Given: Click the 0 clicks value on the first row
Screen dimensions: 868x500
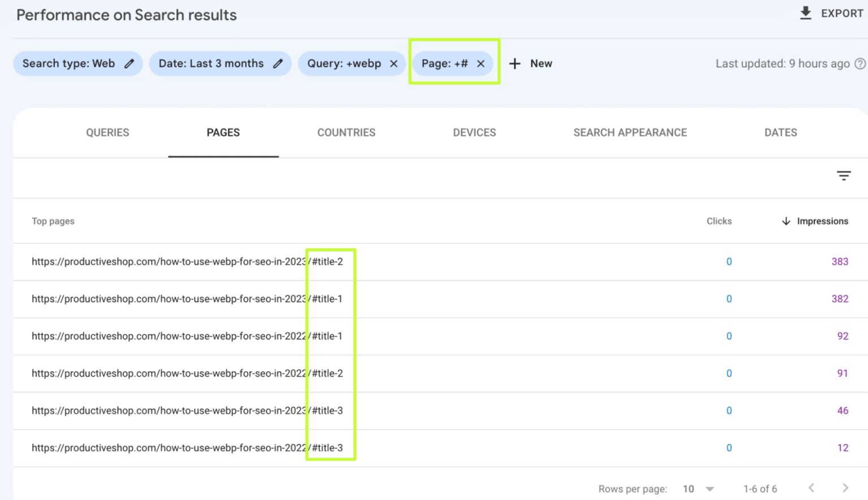Looking at the screenshot, I should (729, 261).
